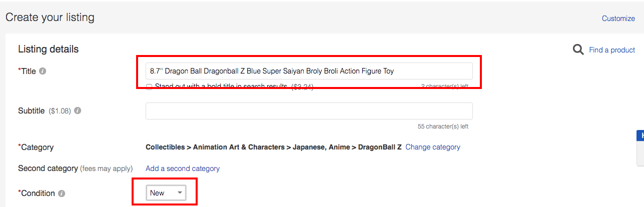Open the info icon next to Title
The height and width of the screenshot is (207, 644).
click(43, 71)
